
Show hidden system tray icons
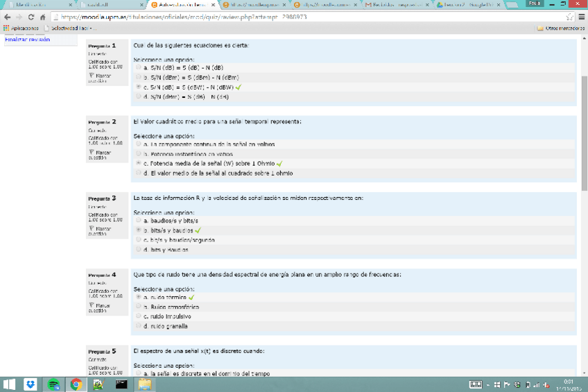pos(488,385)
